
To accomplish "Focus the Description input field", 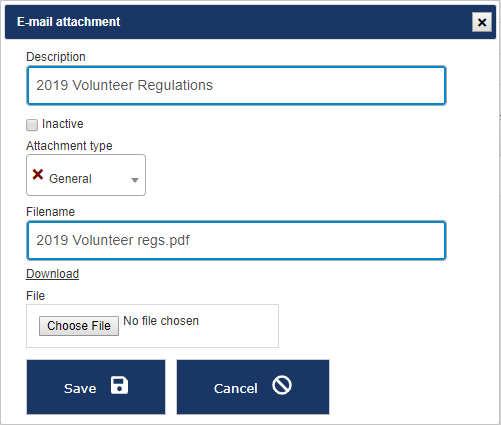I will tap(236, 85).
